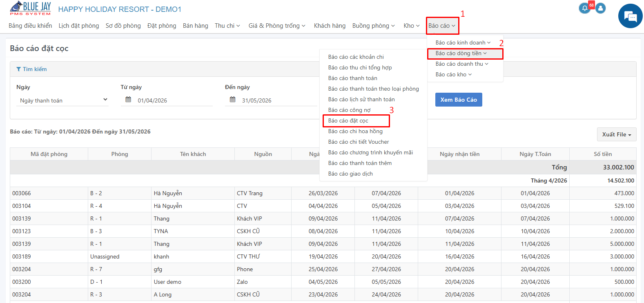Go to Bảng điều khiển
This screenshot has height=303, width=644.
(x=30, y=26)
